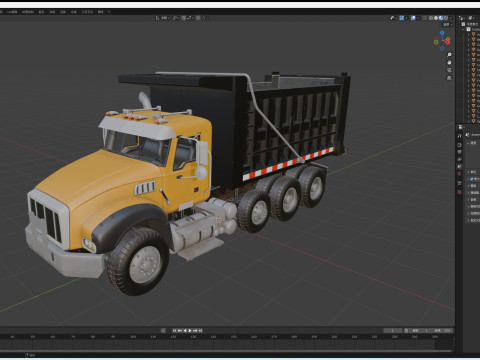Toggle auto keying record button in timeline

[163, 331]
